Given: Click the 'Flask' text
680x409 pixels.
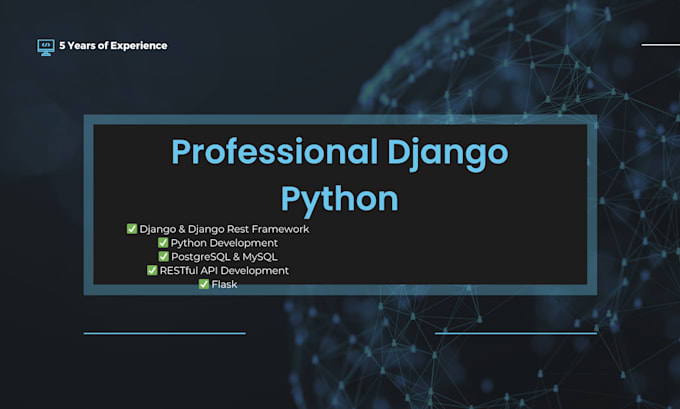Looking at the screenshot, I should [224, 285].
